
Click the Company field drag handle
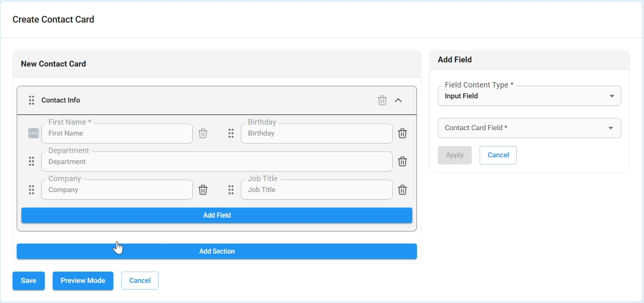pyautogui.click(x=31, y=190)
